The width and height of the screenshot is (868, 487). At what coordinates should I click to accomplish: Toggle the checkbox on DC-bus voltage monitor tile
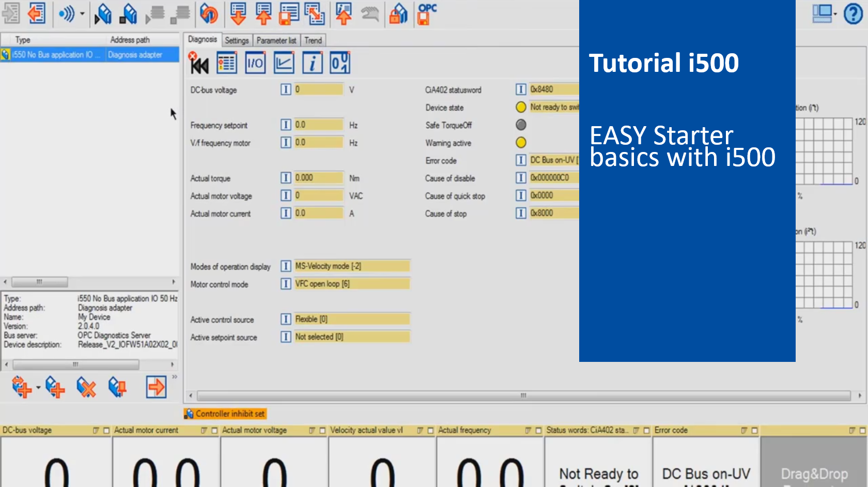pos(106,430)
